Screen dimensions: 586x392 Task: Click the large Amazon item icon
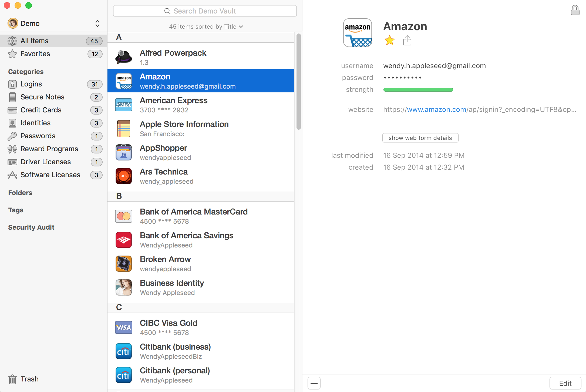tap(358, 33)
